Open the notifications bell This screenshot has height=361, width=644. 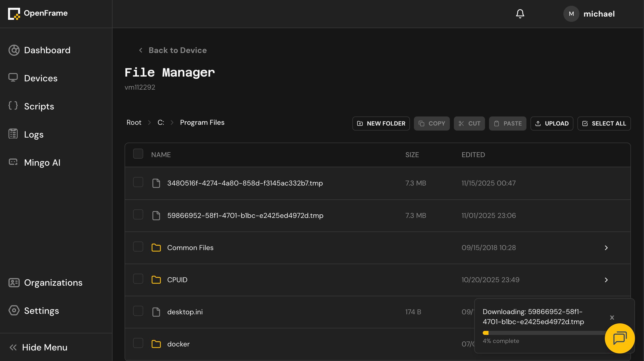tap(520, 14)
